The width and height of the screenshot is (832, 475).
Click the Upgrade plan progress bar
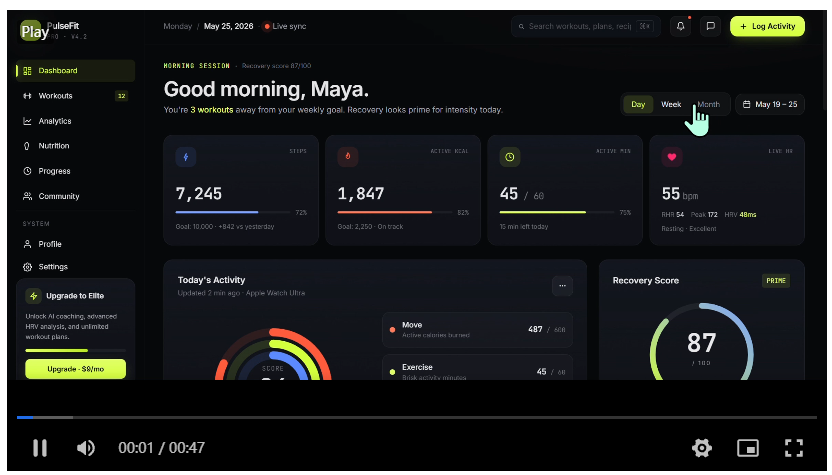(x=75, y=351)
